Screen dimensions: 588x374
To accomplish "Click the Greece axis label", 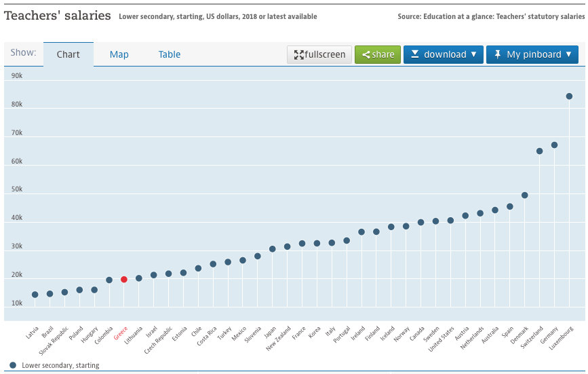I will 121,334.
